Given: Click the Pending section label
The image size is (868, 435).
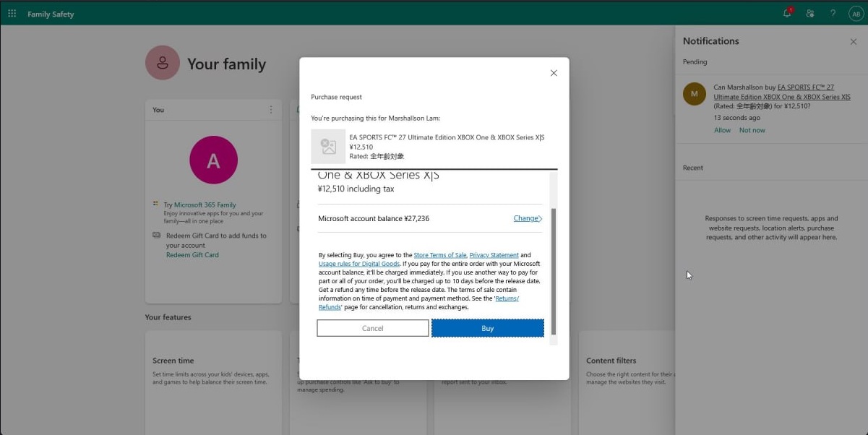Looking at the screenshot, I should 695,62.
